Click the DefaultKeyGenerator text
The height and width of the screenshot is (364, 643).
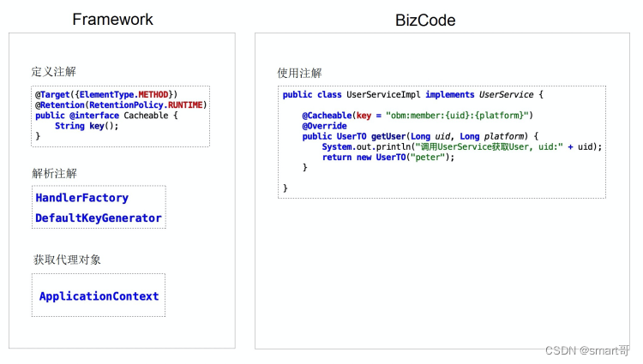pos(99,218)
